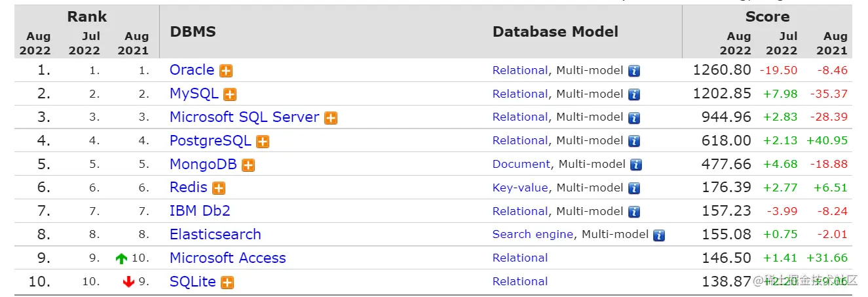868x297 pixels.
Task: Click the +4.68 change for MongoDB
Action: (x=780, y=164)
